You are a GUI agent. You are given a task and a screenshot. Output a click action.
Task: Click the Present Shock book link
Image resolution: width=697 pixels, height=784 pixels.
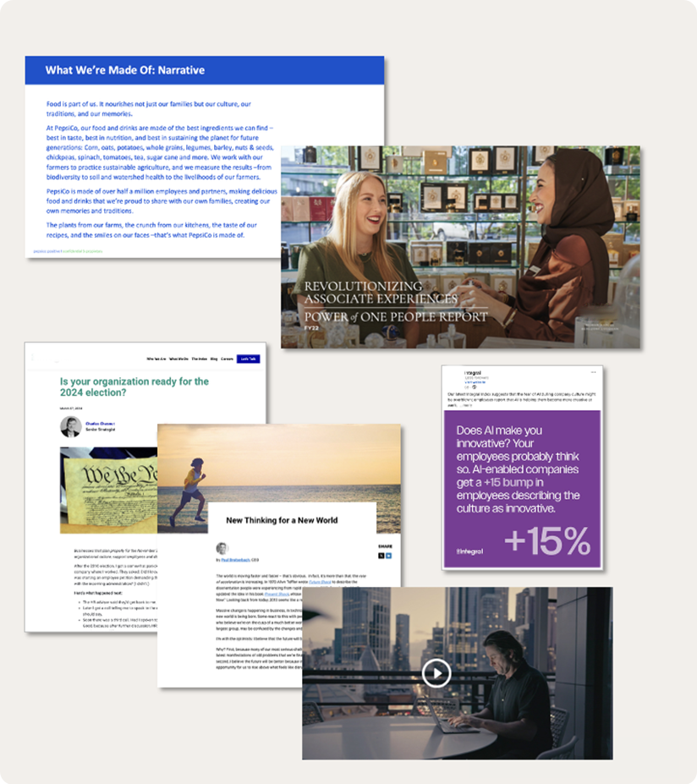tap(277, 594)
